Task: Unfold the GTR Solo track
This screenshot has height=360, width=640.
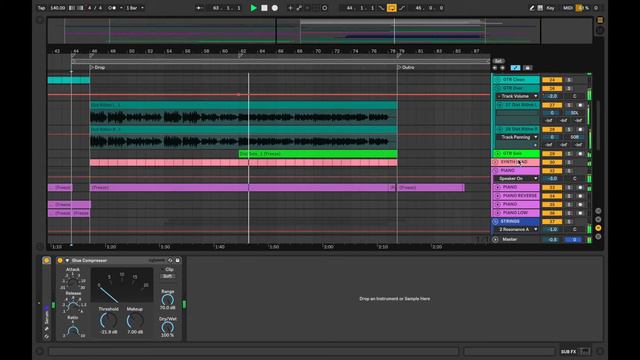Action: point(498,153)
